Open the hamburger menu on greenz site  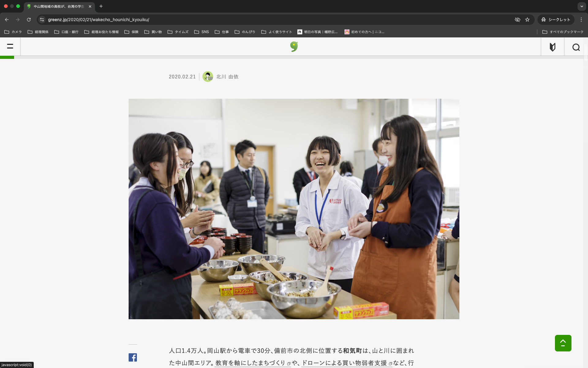pos(10,46)
